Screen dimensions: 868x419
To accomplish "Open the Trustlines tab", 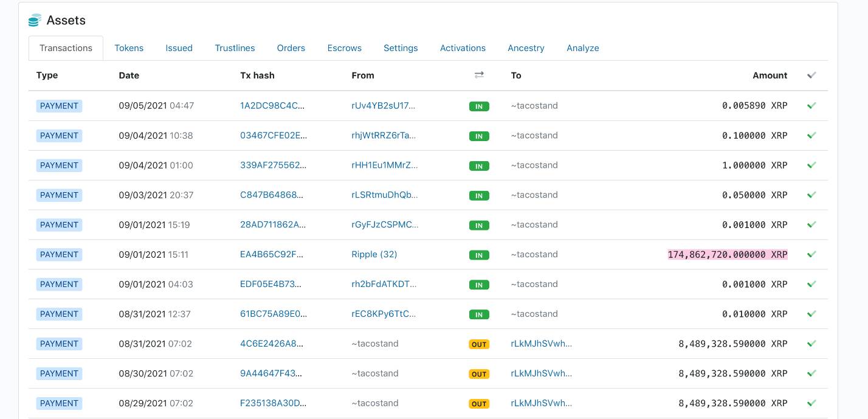I will pos(235,48).
